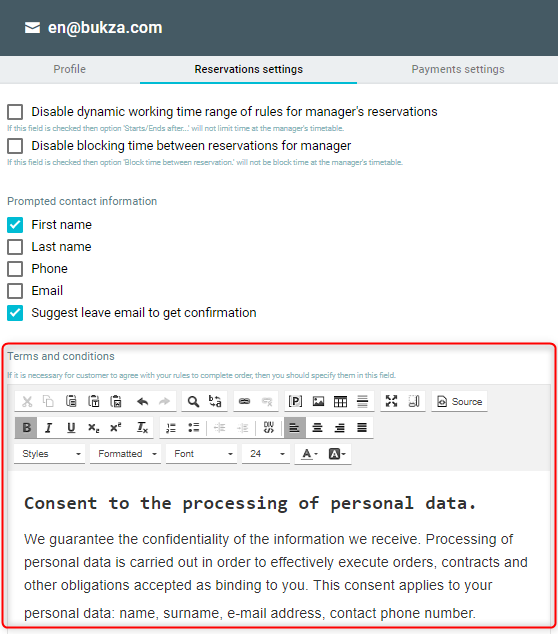
Task: Open the Styles dropdown
Action: pos(50,454)
